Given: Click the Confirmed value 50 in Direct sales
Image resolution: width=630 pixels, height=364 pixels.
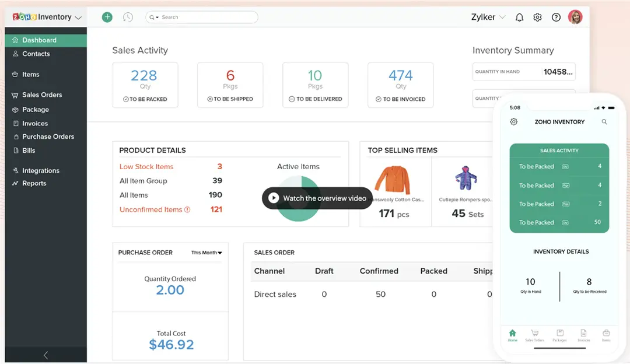Looking at the screenshot, I should (x=380, y=295).
